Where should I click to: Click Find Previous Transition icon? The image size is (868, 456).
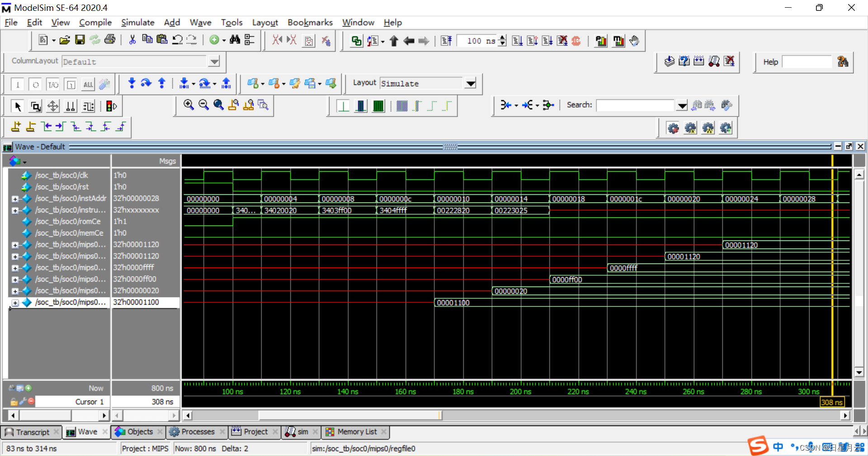click(x=46, y=127)
